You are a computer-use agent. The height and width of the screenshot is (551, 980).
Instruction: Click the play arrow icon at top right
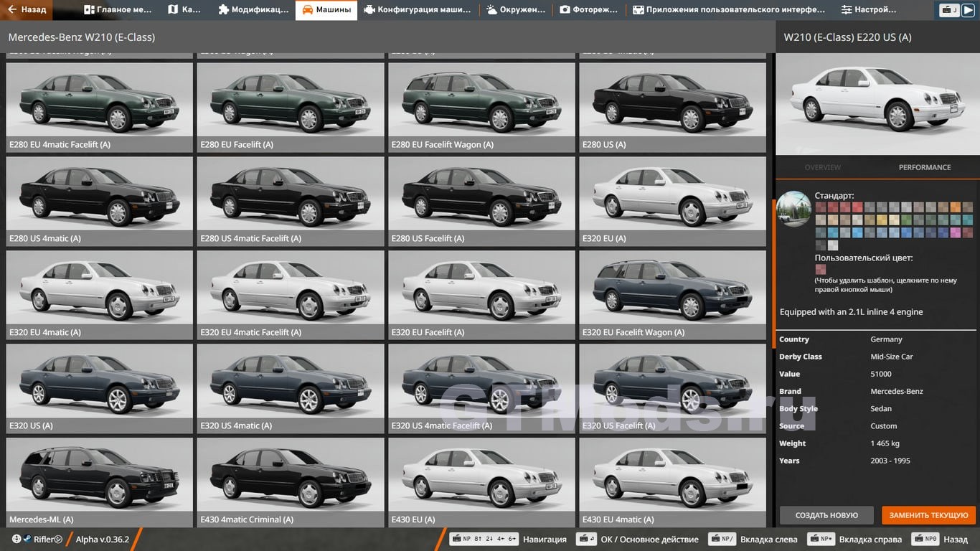click(969, 10)
